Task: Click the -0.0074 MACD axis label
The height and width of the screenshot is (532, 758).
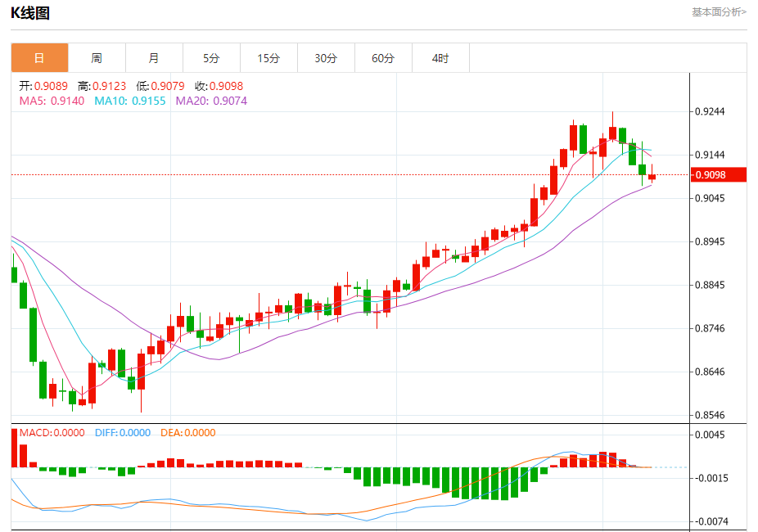Action: [710, 522]
